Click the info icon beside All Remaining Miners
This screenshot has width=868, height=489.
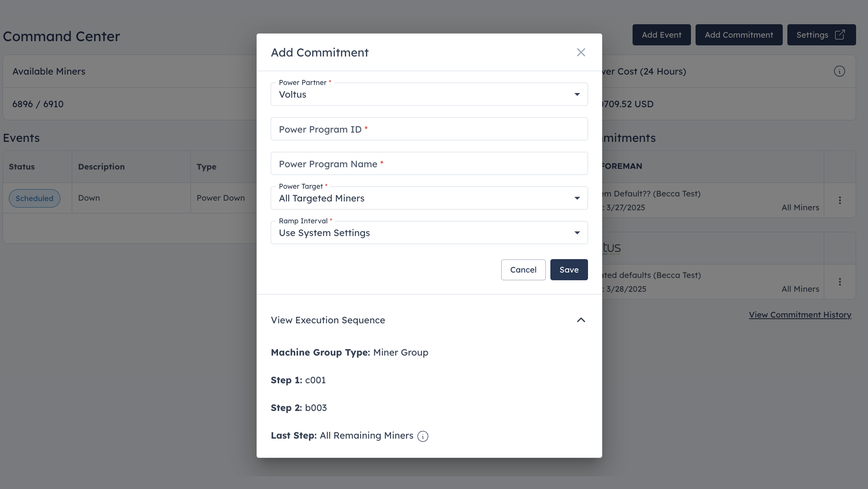click(422, 436)
